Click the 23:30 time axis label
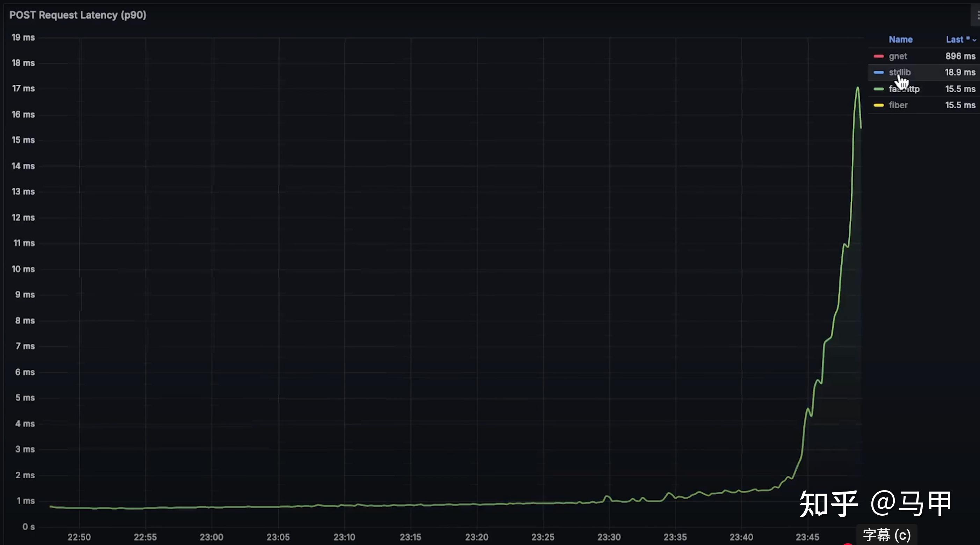The height and width of the screenshot is (545, 980). 609,537
